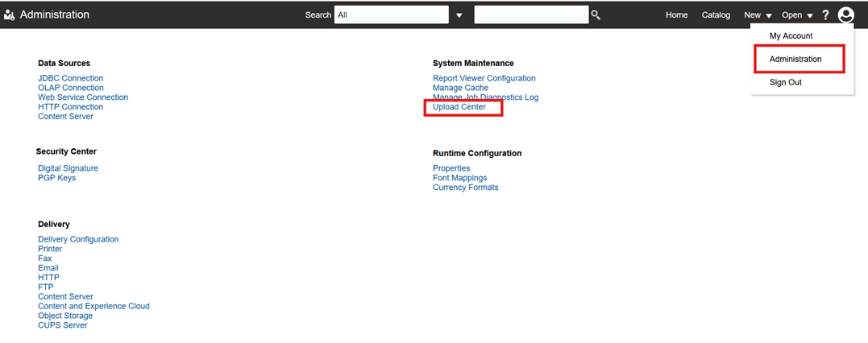
Task: Click the search magnifier icon
Action: coord(596,15)
